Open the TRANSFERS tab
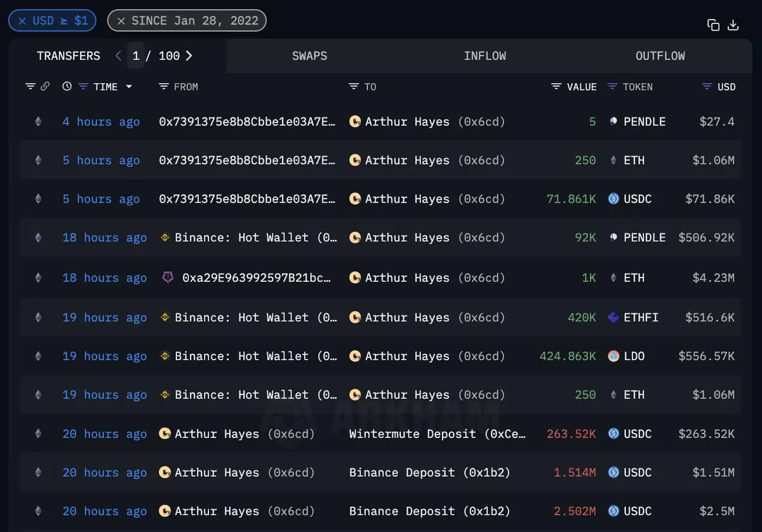The height and width of the screenshot is (532, 762). coord(69,56)
